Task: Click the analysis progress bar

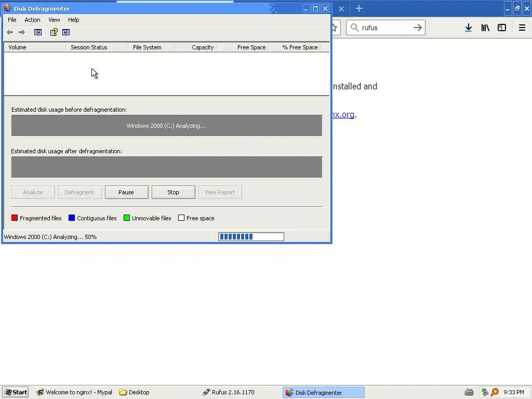Action: 251,237
